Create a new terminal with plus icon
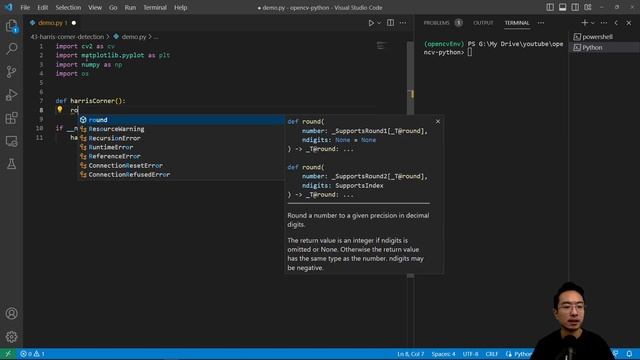 pyautogui.click(x=584, y=23)
